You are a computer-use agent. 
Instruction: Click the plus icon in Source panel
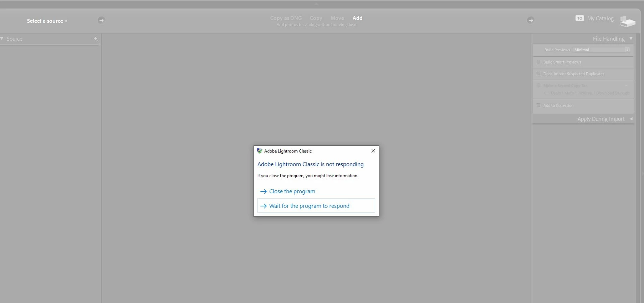pos(96,38)
